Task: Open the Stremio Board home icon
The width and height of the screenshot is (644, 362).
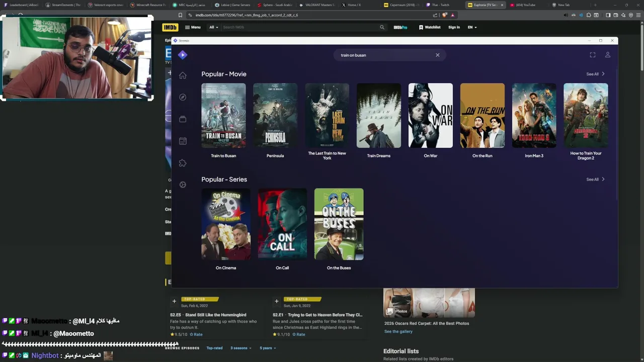Action: [x=183, y=75]
